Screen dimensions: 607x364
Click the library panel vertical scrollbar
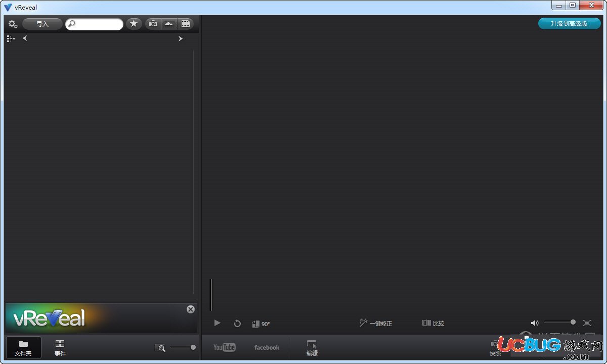[193, 172]
